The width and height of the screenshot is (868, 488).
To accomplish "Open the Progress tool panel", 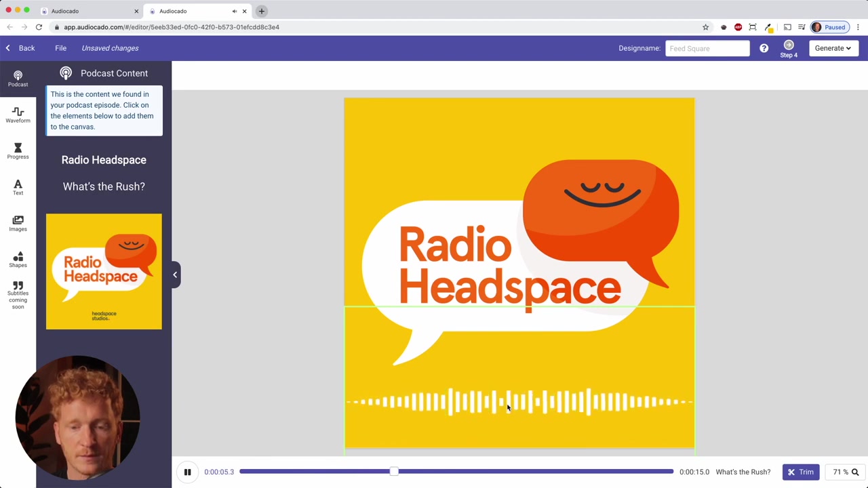I will point(18,151).
